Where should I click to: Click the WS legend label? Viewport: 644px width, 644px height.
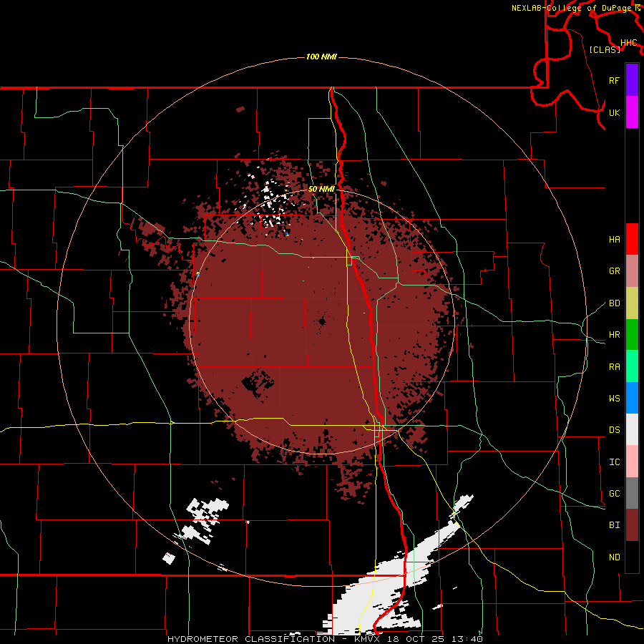coord(614,399)
